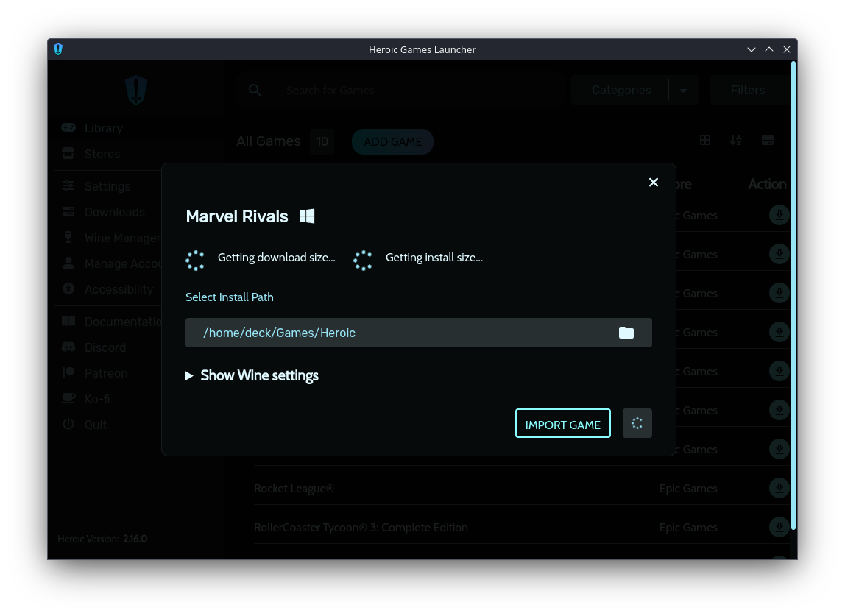The image size is (845, 616).
Task: Select Rocket League® in game list
Action: [x=294, y=488]
